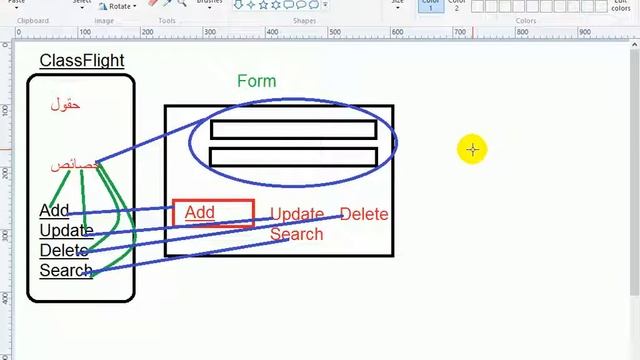Activate the Color 1 selector
640x360 pixels.
431,5
